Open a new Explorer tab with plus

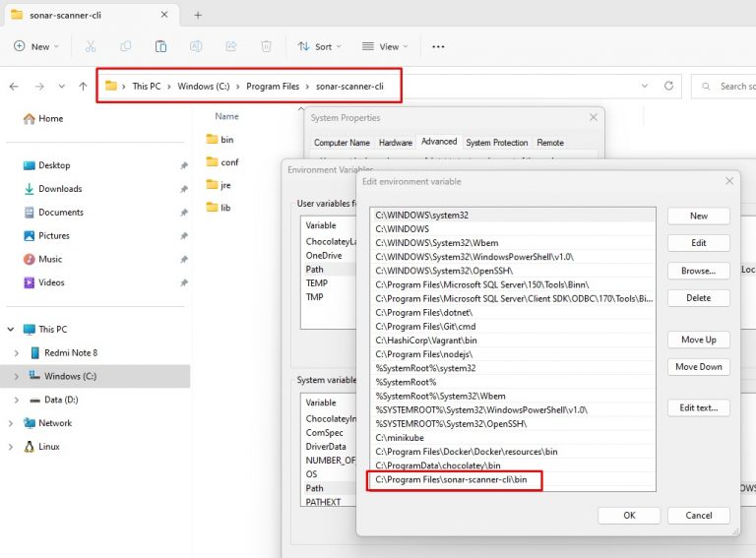[x=198, y=15]
